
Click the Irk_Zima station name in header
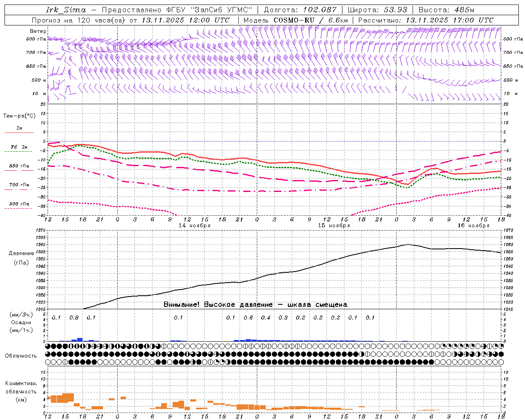coord(66,10)
